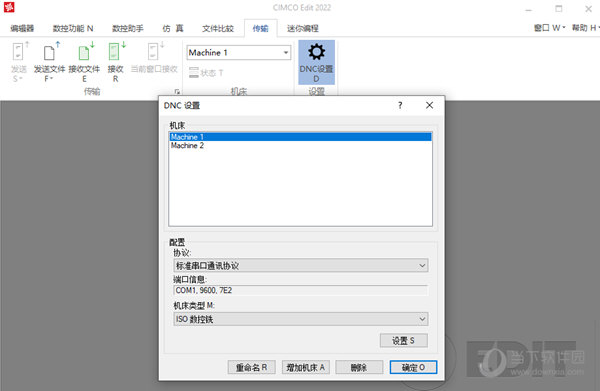Open the 传输 group dialog launcher
The height and width of the screenshot is (391, 600).
coord(177,91)
